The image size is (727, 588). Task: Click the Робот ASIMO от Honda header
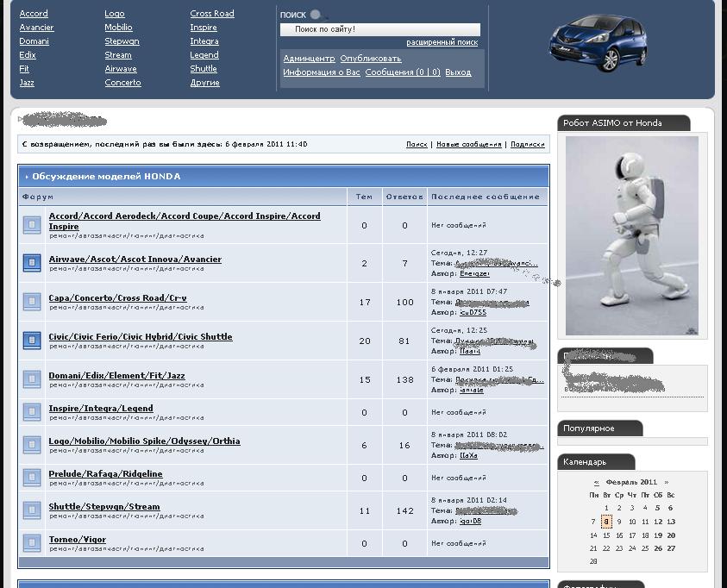point(624,122)
